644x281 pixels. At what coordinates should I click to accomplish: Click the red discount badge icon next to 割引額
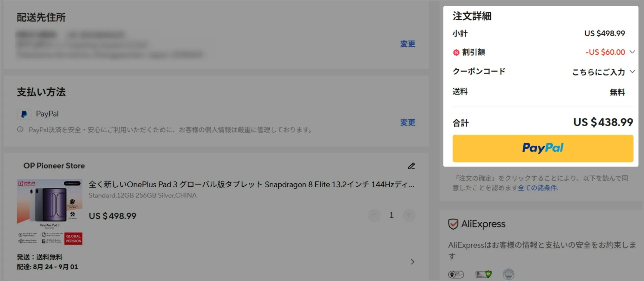point(456,52)
